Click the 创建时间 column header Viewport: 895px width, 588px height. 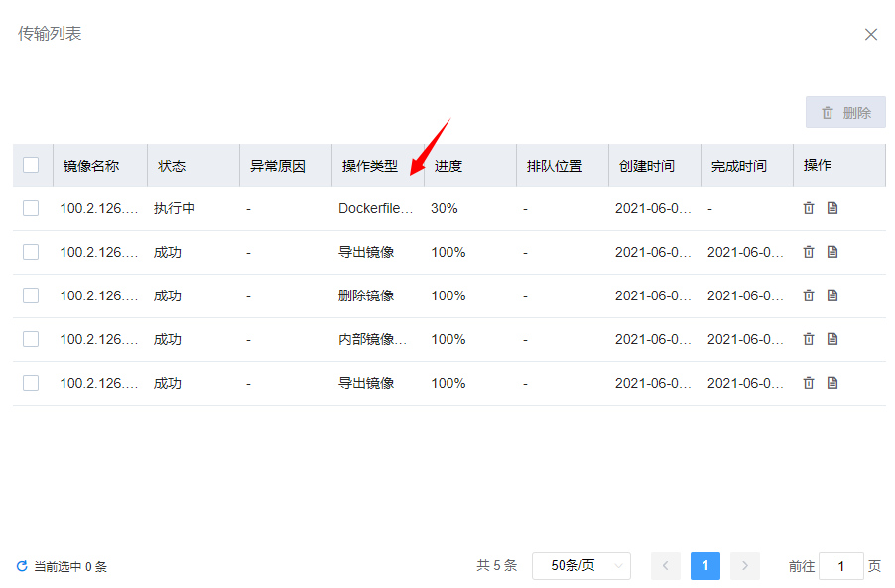tap(647, 166)
